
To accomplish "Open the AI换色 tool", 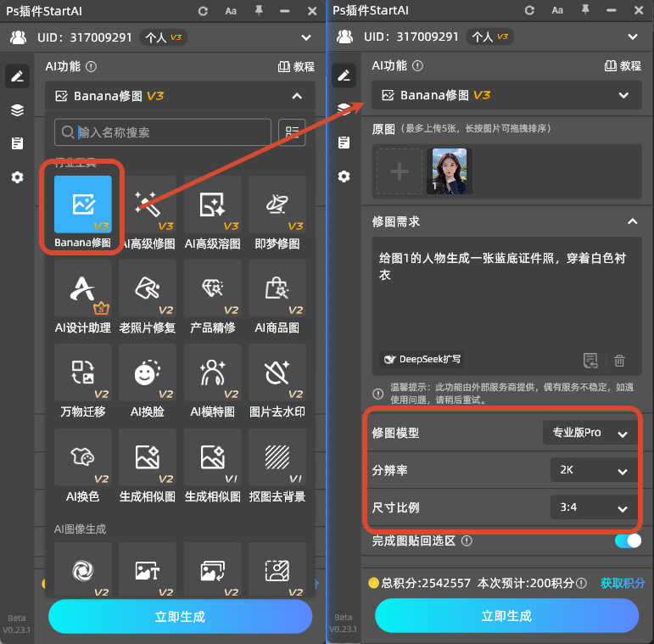I will pos(82,457).
